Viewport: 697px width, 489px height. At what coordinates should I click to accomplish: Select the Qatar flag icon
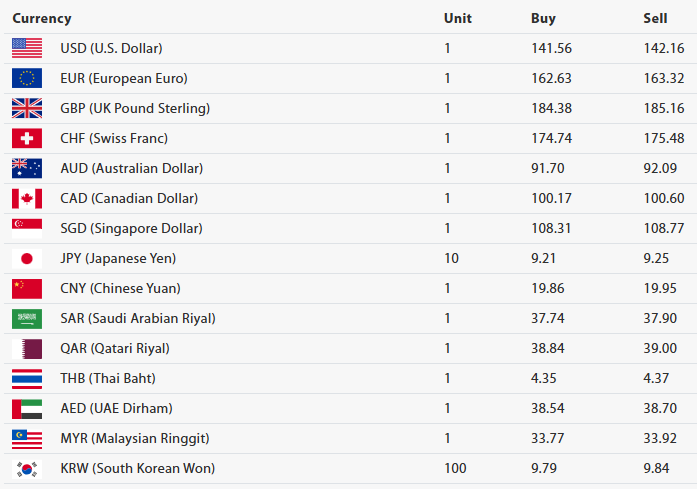point(27,348)
